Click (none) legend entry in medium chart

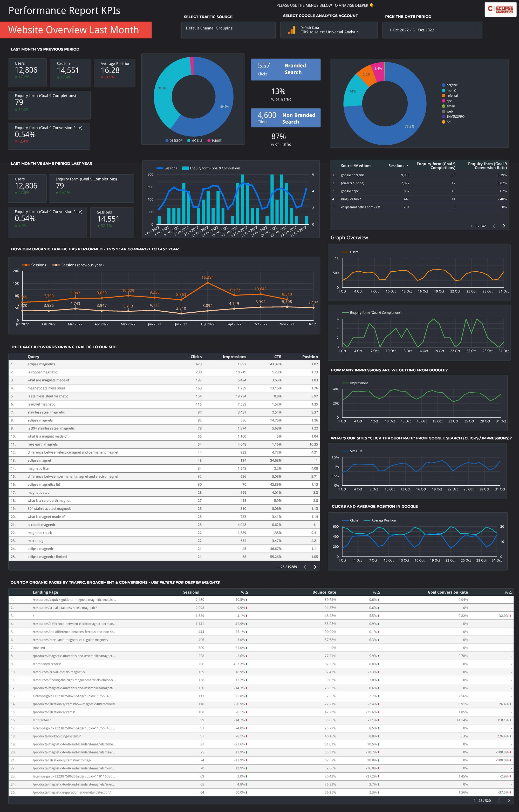click(449, 90)
